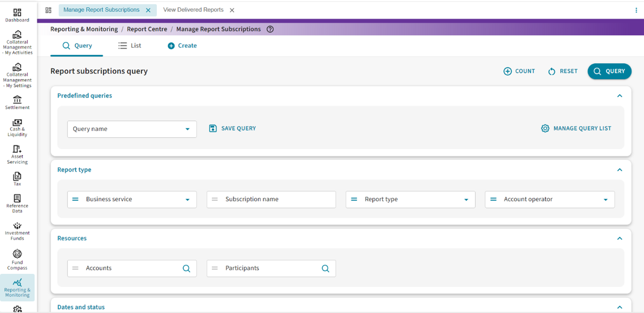
Task: Switch to the List tab
Action: pyautogui.click(x=130, y=46)
